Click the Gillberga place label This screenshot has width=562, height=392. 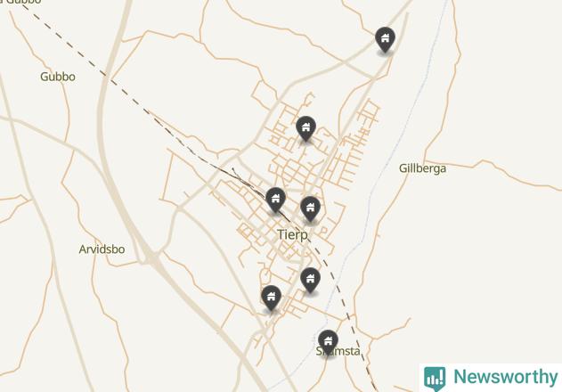pyautogui.click(x=422, y=168)
